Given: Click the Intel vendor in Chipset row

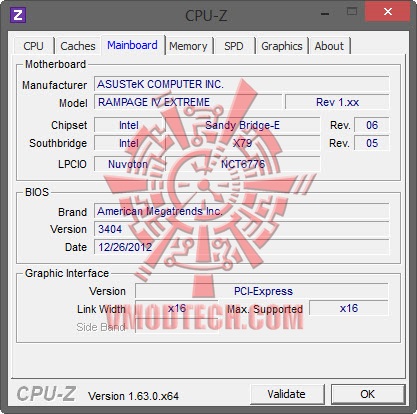Looking at the screenshot, I should point(129,125).
